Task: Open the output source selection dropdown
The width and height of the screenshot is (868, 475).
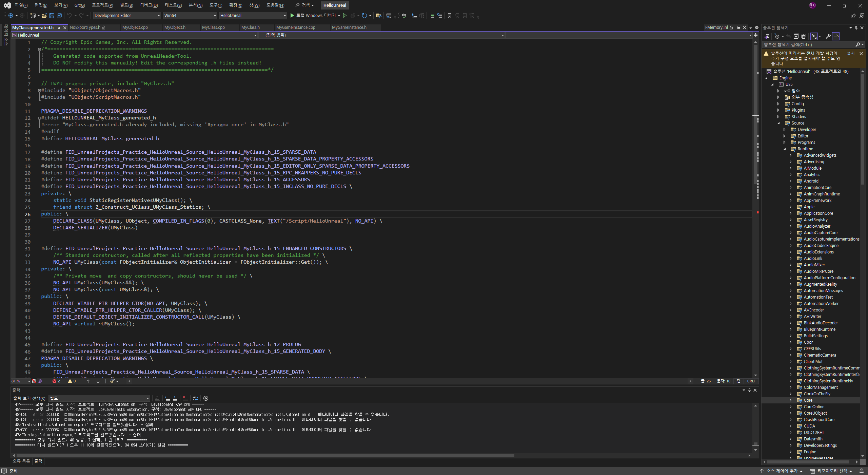Action: (99, 398)
